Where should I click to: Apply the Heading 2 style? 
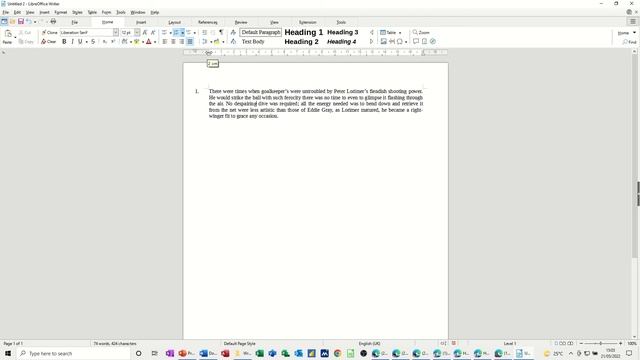click(x=301, y=42)
